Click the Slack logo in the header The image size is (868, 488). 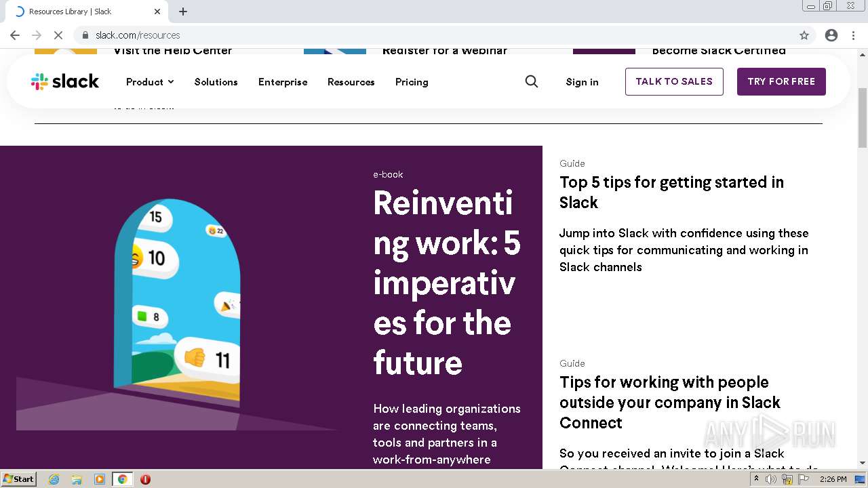(65, 82)
